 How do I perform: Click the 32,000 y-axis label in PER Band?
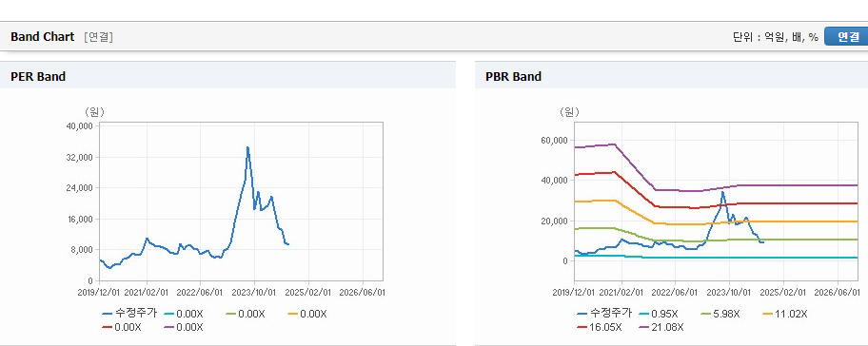(79, 157)
